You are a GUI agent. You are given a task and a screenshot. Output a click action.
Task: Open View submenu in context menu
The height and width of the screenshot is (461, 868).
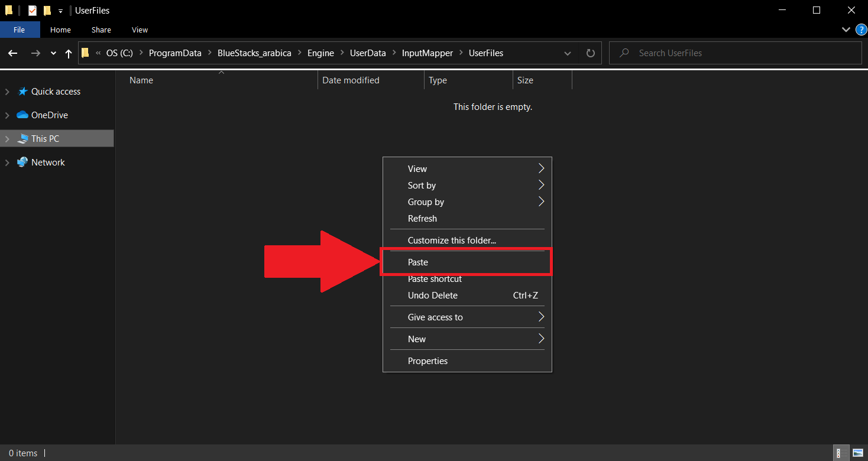pos(467,169)
